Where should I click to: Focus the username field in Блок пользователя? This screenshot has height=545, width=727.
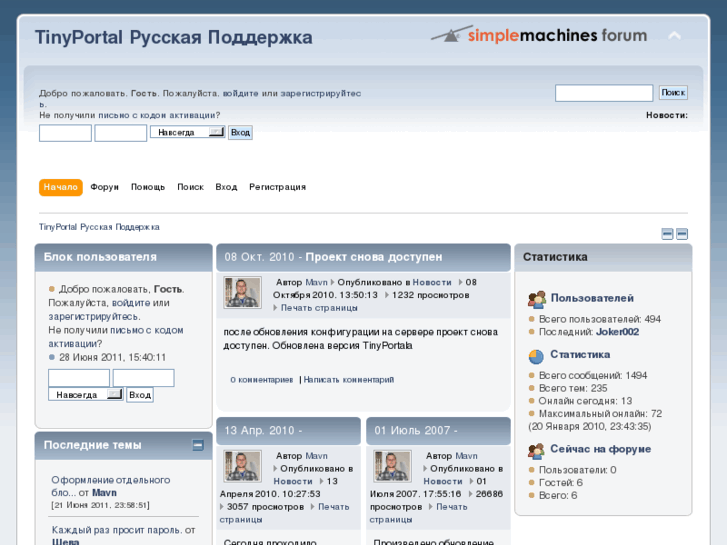pyautogui.click(x=79, y=378)
